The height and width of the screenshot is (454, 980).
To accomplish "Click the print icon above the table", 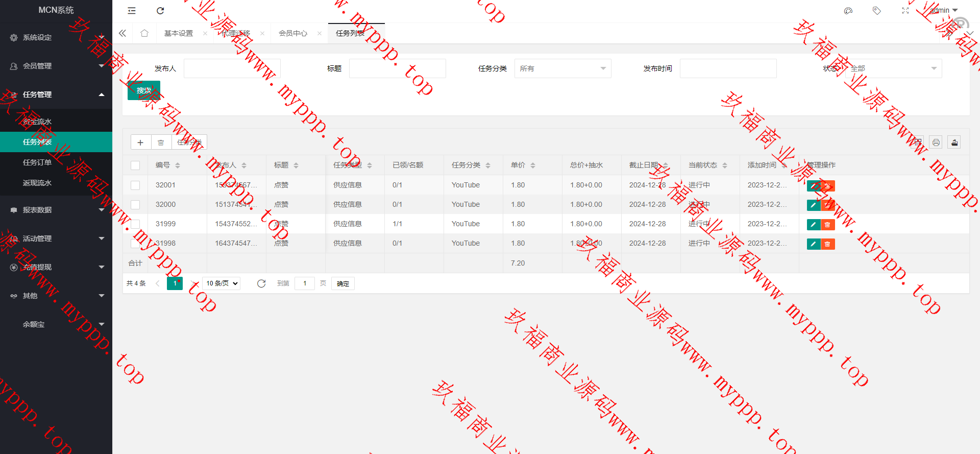I will [936, 142].
